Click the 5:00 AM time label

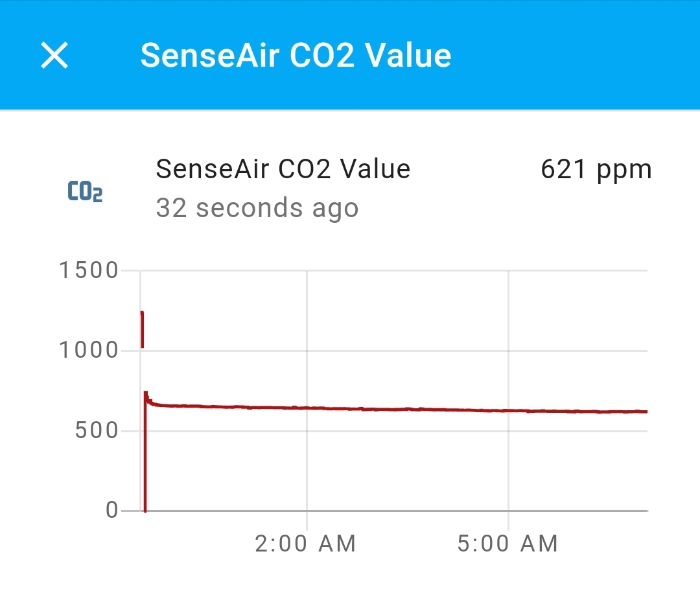(507, 544)
